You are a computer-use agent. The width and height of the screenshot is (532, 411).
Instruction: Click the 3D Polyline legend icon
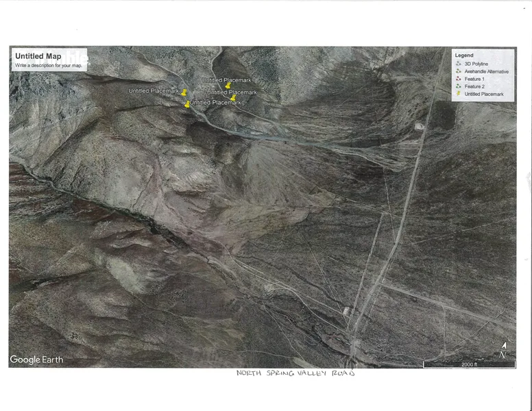point(458,64)
